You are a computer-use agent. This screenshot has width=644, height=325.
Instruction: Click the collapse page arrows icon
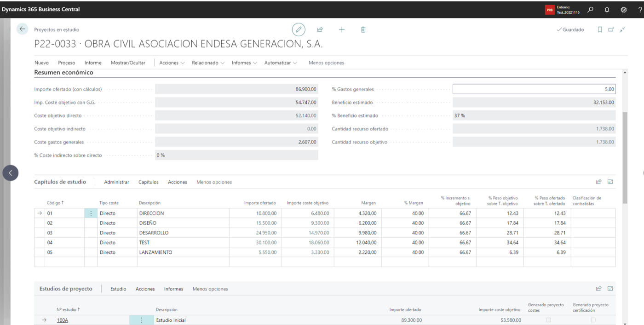click(x=622, y=29)
